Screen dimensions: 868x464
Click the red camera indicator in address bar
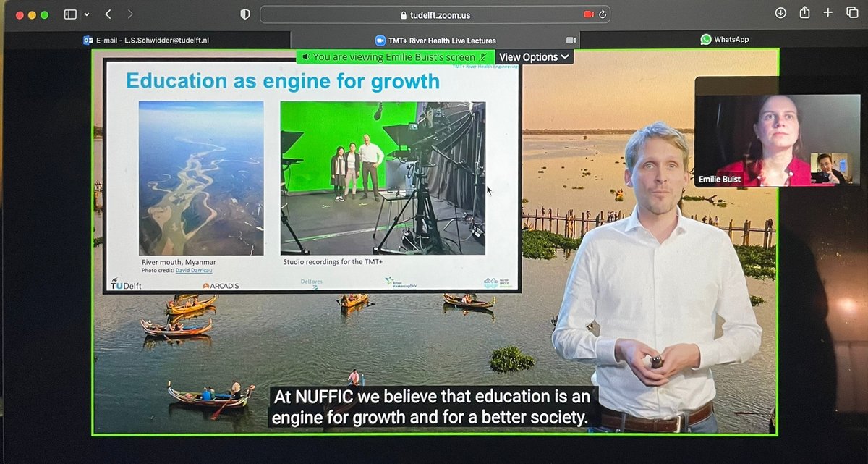588,14
